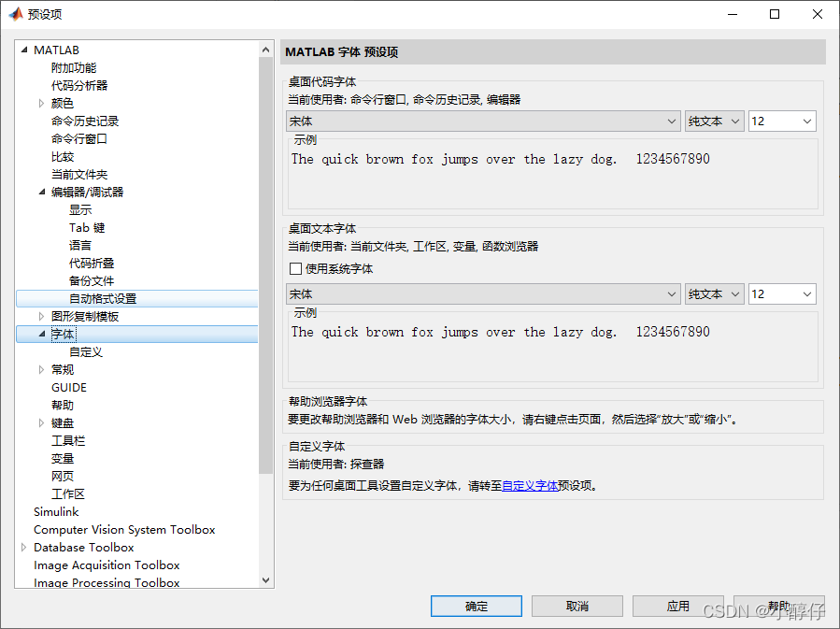
Task: Select 显示 under 编辑器/调试器
Action: click(80, 209)
